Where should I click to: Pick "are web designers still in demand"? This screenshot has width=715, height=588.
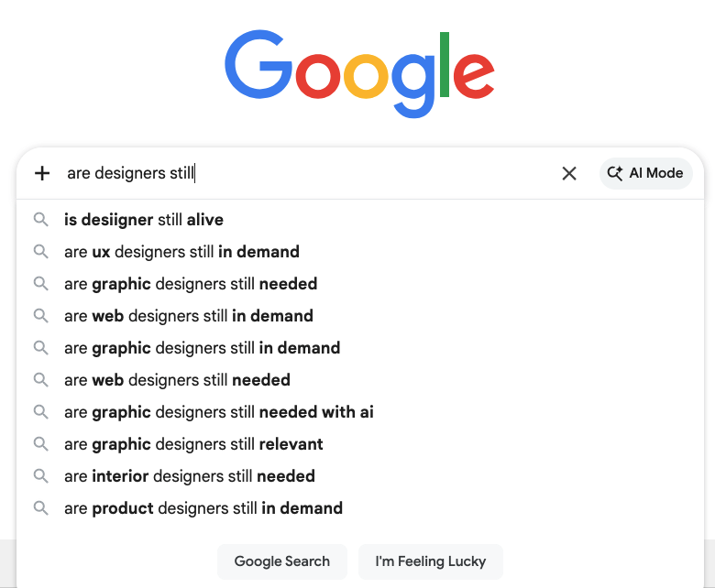click(x=189, y=316)
